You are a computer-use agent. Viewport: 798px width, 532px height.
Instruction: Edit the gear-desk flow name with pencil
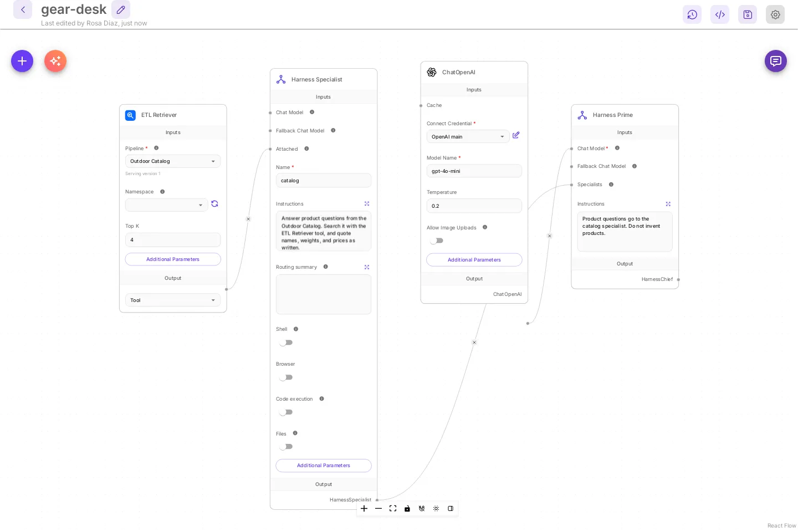pyautogui.click(x=121, y=9)
